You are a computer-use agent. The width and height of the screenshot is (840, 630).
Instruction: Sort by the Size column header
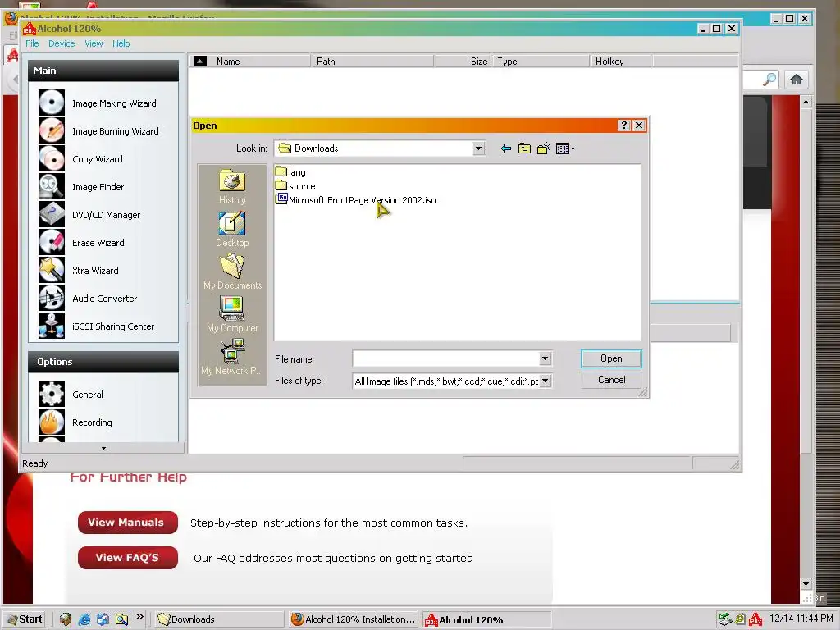pos(463,61)
